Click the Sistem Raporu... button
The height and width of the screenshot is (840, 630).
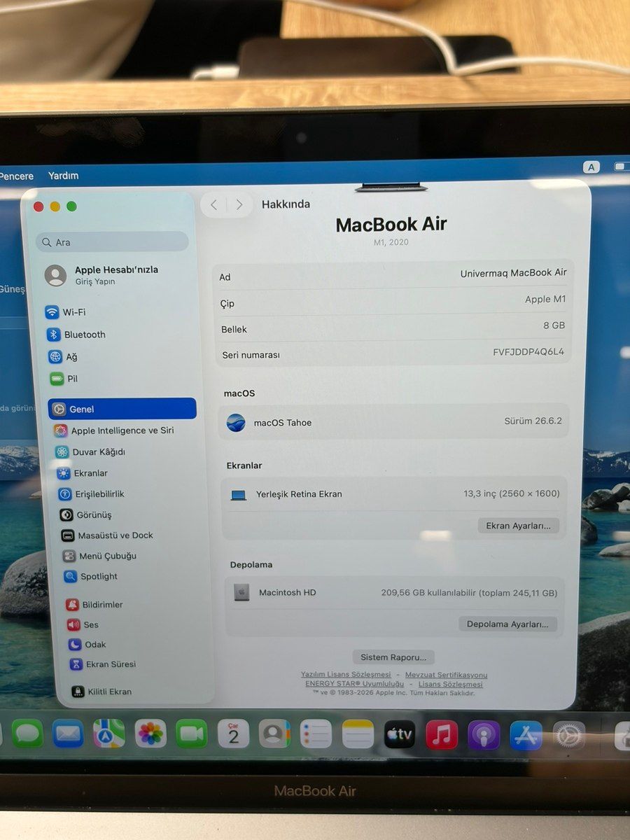pyautogui.click(x=393, y=657)
